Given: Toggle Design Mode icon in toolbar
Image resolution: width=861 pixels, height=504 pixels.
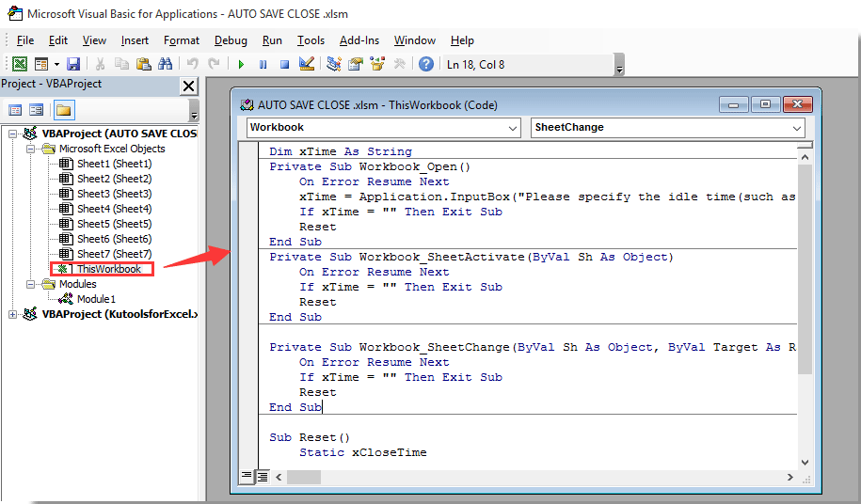Looking at the screenshot, I should point(307,64).
